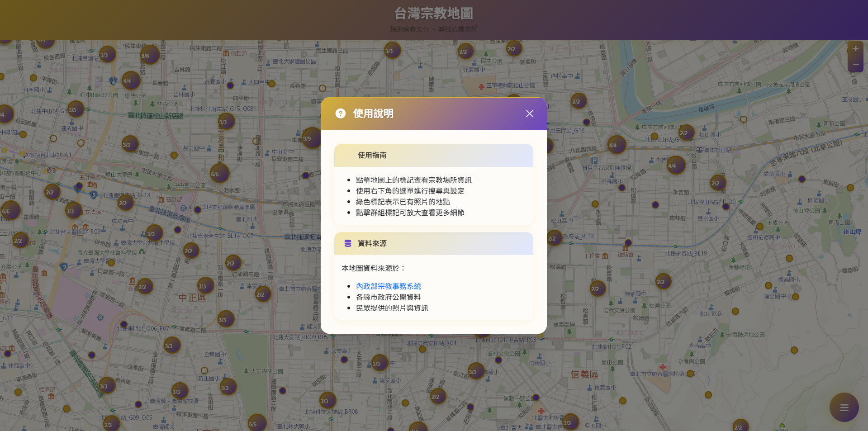Click the item 各縣市政府公開資料

point(389,297)
